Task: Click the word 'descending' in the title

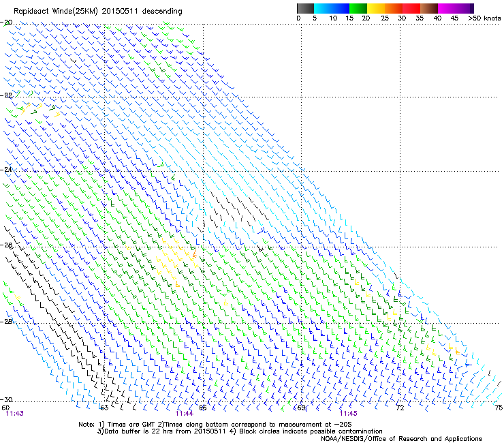Action: tap(162, 12)
